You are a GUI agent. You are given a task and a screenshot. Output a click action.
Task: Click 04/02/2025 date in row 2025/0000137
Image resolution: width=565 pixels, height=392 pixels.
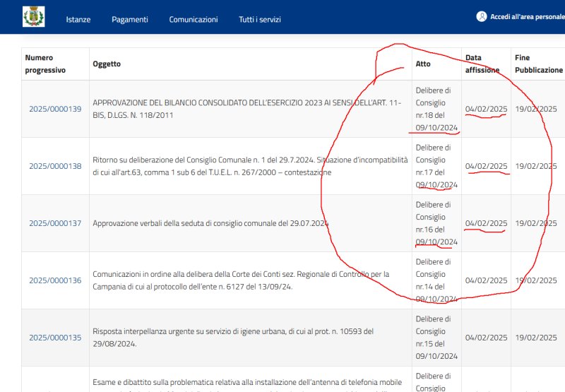[x=486, y=223]
